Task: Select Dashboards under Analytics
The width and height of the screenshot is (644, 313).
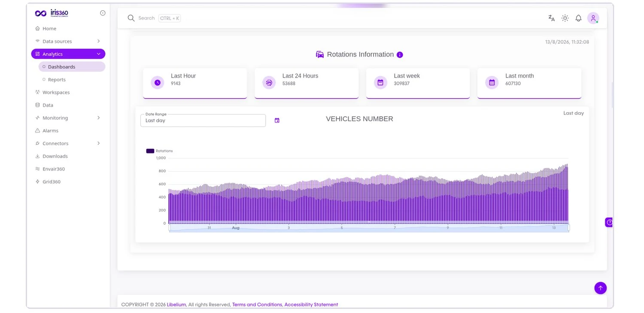Action: pos(72,67)
